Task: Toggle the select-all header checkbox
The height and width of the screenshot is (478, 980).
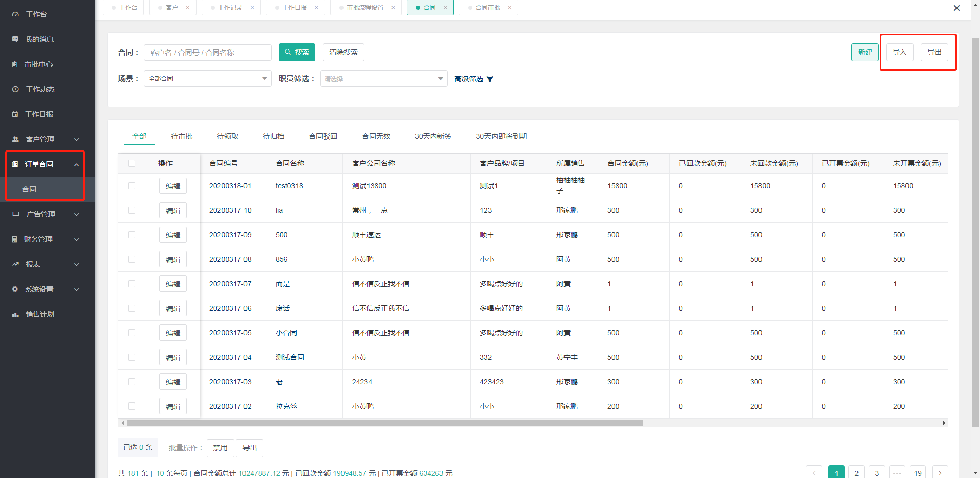Action: point(132,163)
